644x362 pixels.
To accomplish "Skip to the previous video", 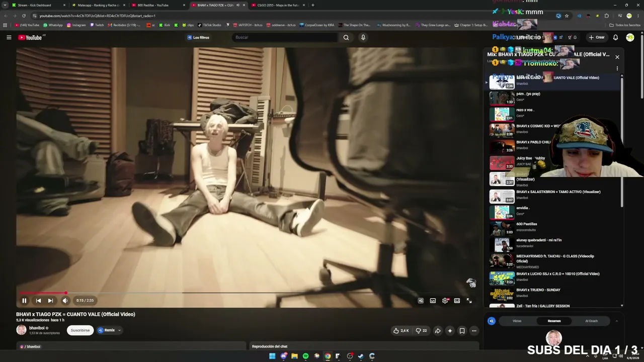I will [38, 301].
